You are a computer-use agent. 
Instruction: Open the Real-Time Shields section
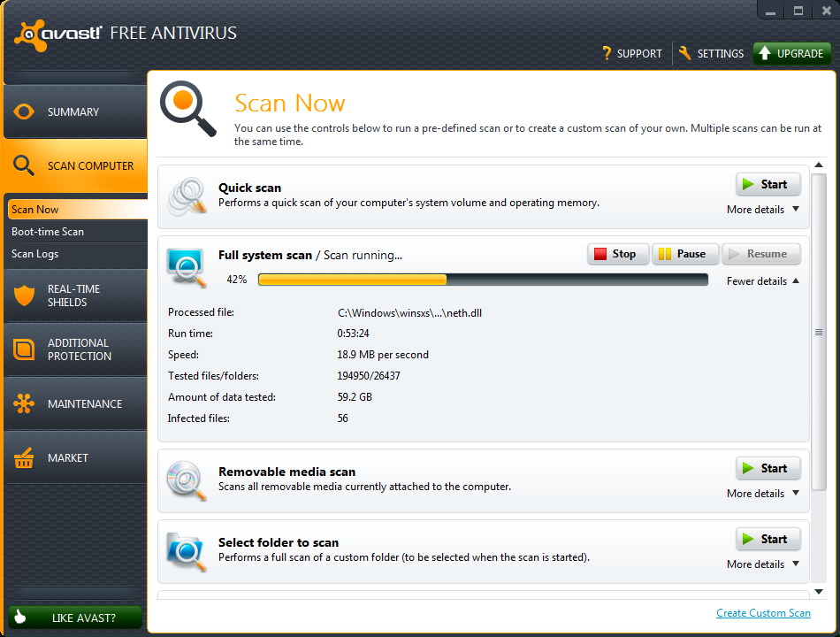pyautogui.click(x=75, y=295)
